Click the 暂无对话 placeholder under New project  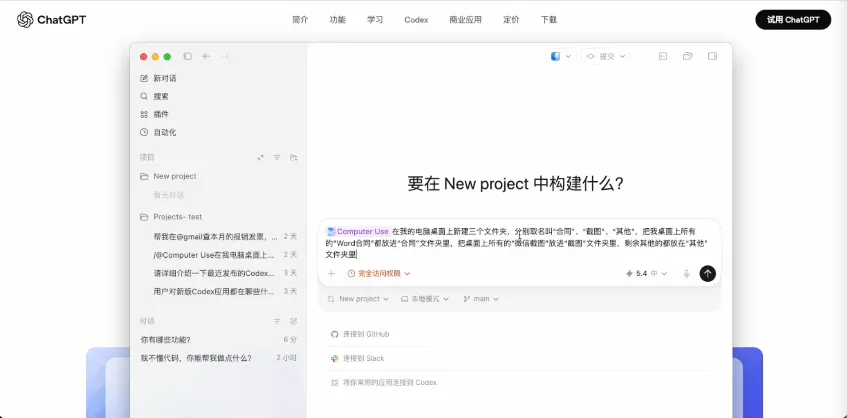169,194
